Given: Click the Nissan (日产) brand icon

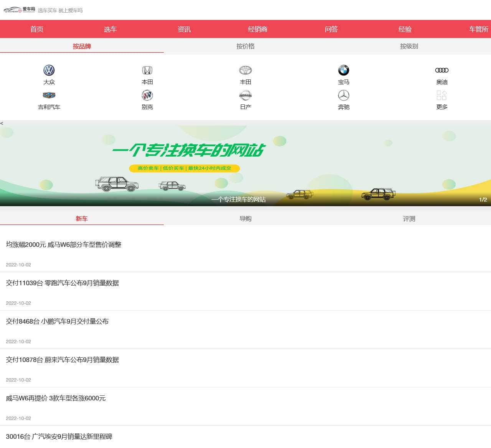Looking at the screenshot, I should [245, 95].
